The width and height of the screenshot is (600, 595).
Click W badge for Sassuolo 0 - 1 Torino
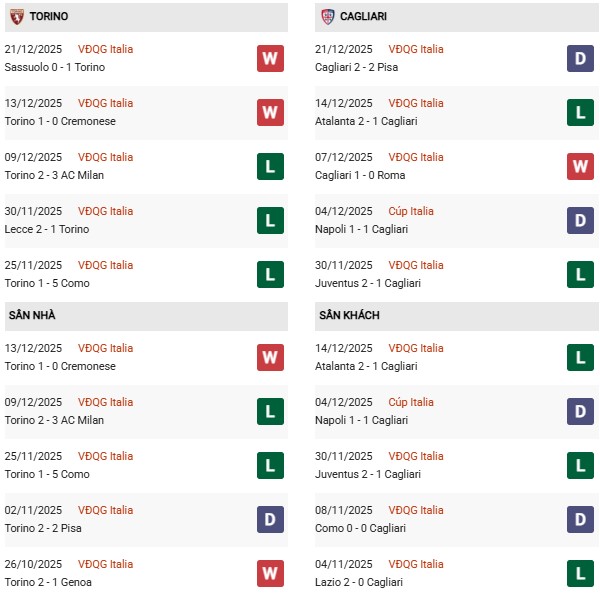270,58
